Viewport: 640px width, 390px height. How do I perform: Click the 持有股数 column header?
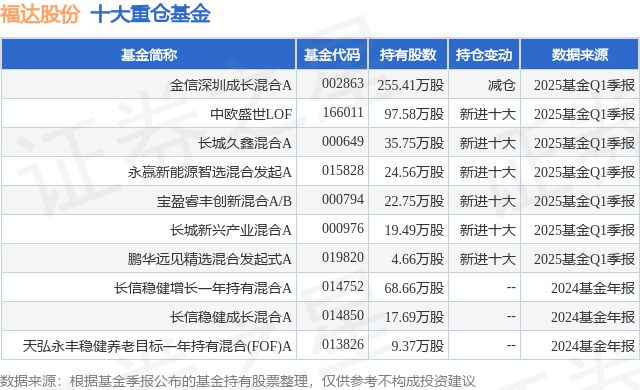(408, 54)
